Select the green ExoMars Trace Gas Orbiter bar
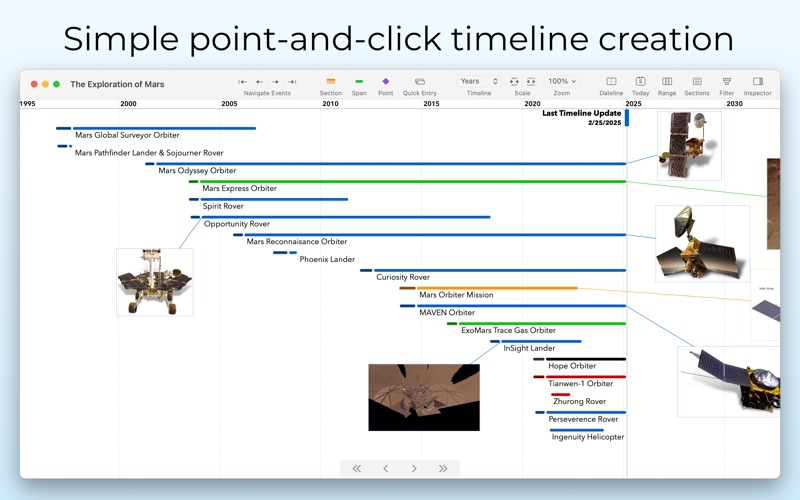The height and width of the screenshot is (500, 800). (542, 323)
